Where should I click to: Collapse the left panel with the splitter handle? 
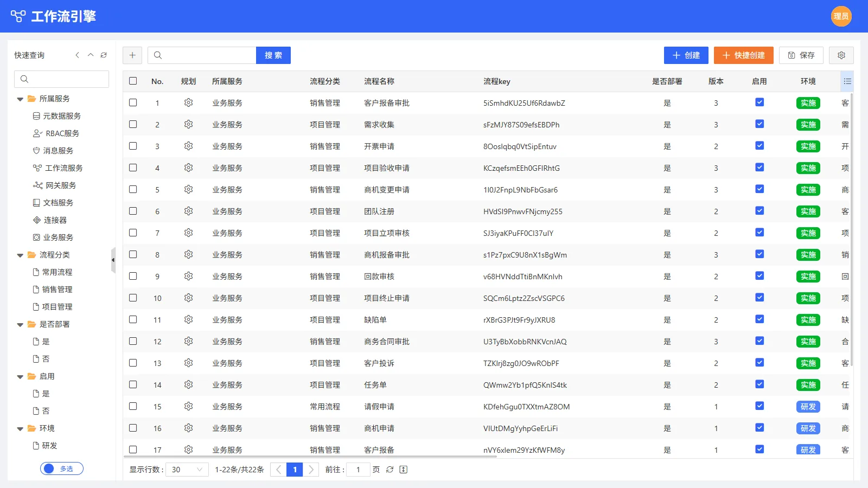tap(113, 260)
